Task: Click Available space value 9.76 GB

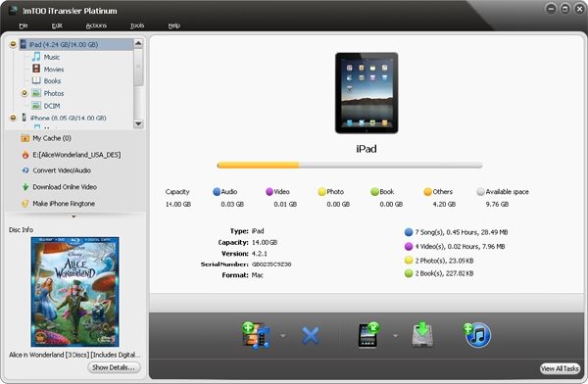Action: point(497,205)
